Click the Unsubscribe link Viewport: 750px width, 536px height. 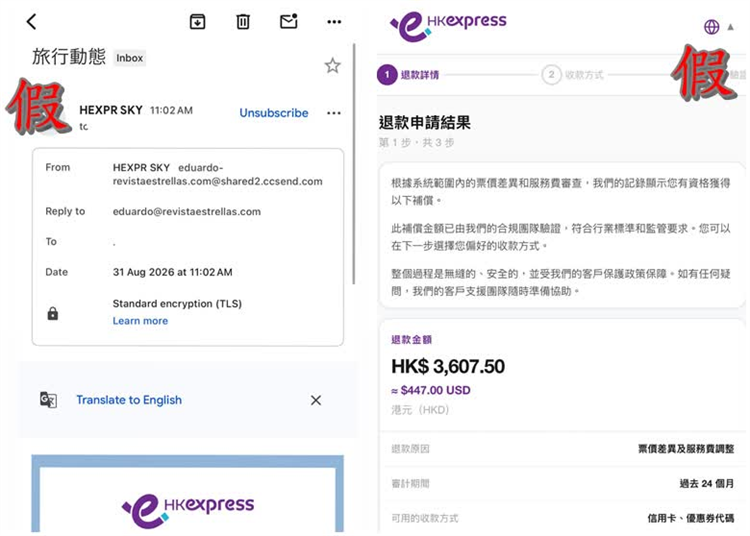pyautogui.click(x=274, y=113)
